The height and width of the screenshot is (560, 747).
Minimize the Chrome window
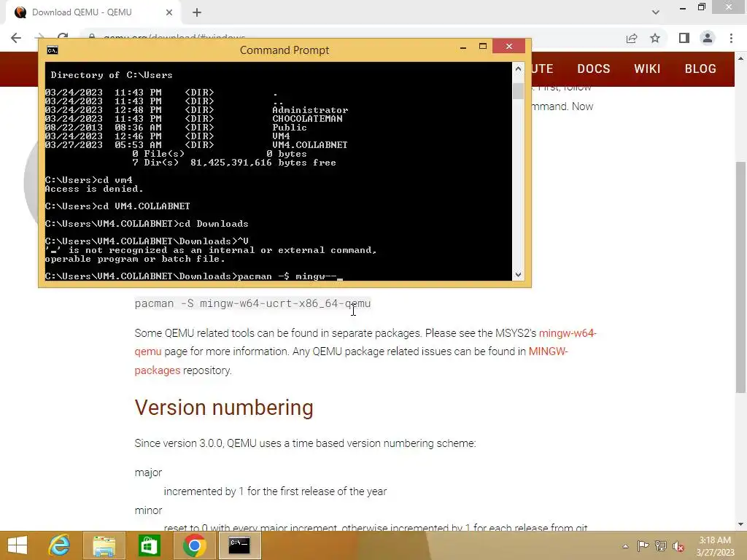(683, 7)
